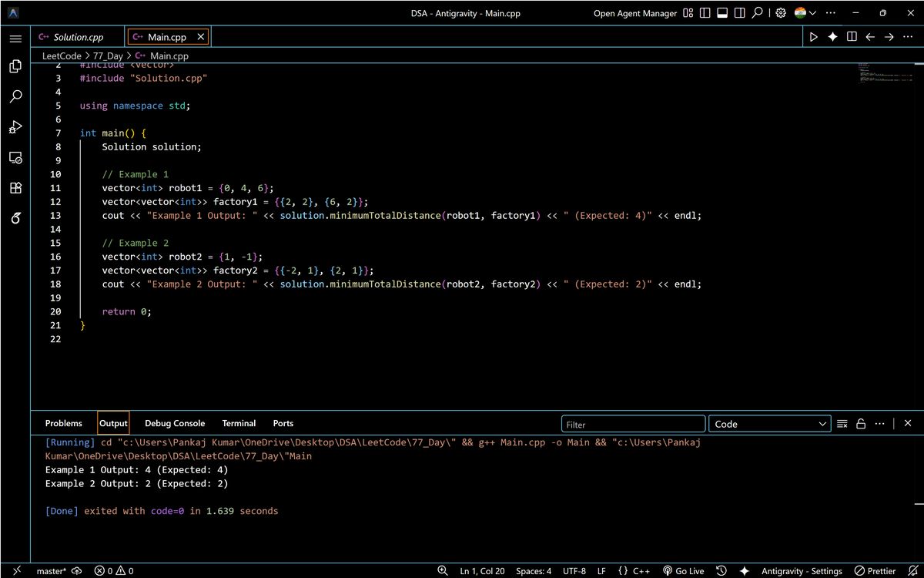Select language mode C++ in status bar
924x578 pixels.
tap(634, 571)
